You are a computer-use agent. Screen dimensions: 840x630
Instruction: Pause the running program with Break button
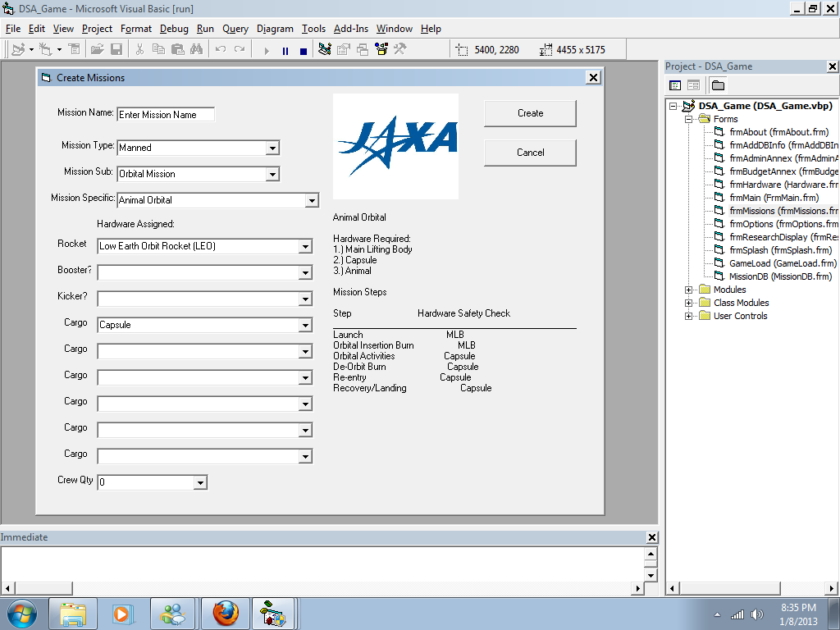[x=285, y=51]
